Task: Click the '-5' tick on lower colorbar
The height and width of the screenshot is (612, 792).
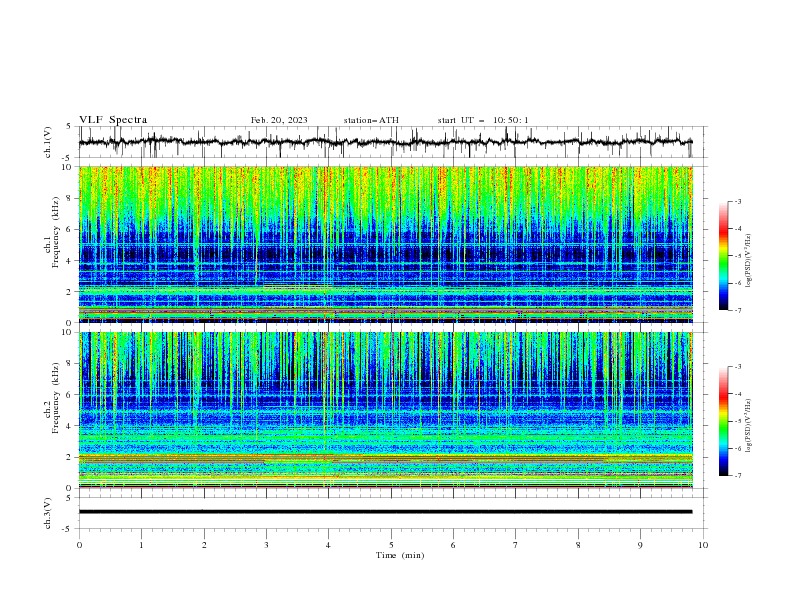Action: (x=738, y=421)
